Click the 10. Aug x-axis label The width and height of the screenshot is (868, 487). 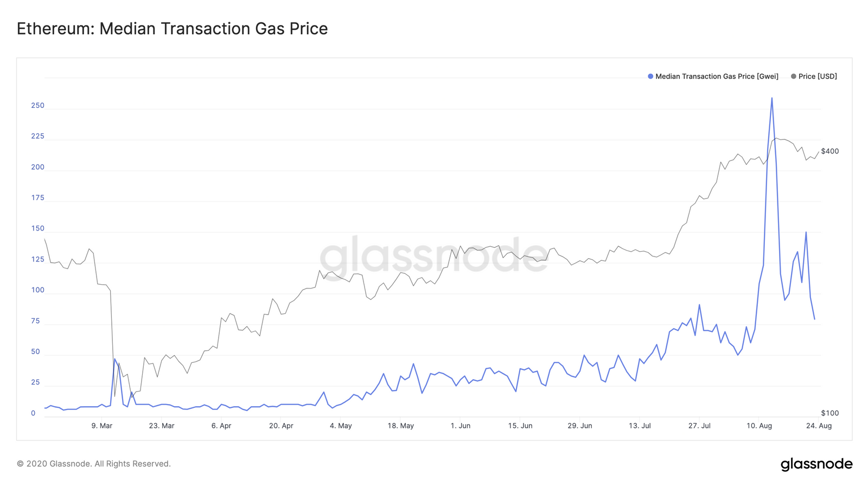(x=759, y=426)
